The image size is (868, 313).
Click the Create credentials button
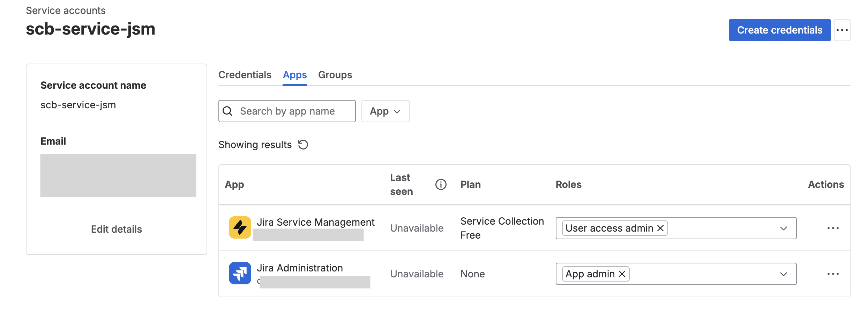(779, 30)
